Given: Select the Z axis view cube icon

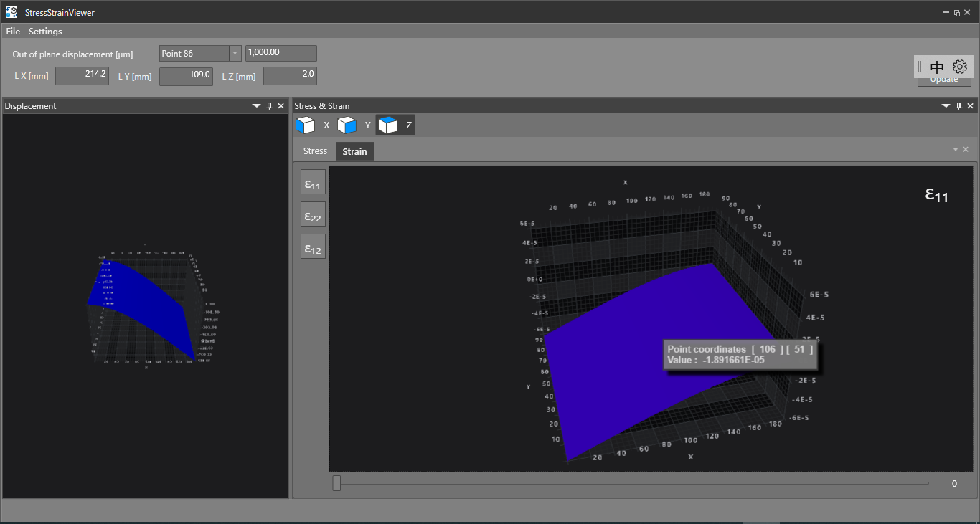Looking at the screenshot, I should pos(388,125).
